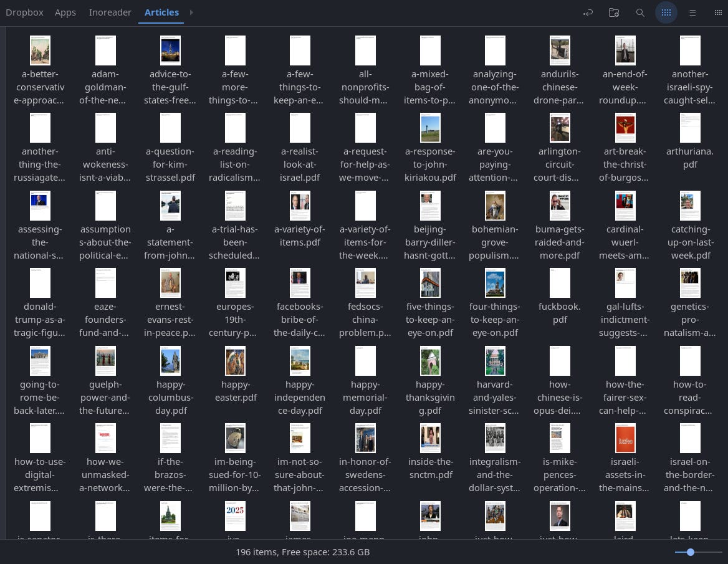Select the arthuriana.pdf document icon
Screen dimensions: 728x564
[x=690, y=128]
